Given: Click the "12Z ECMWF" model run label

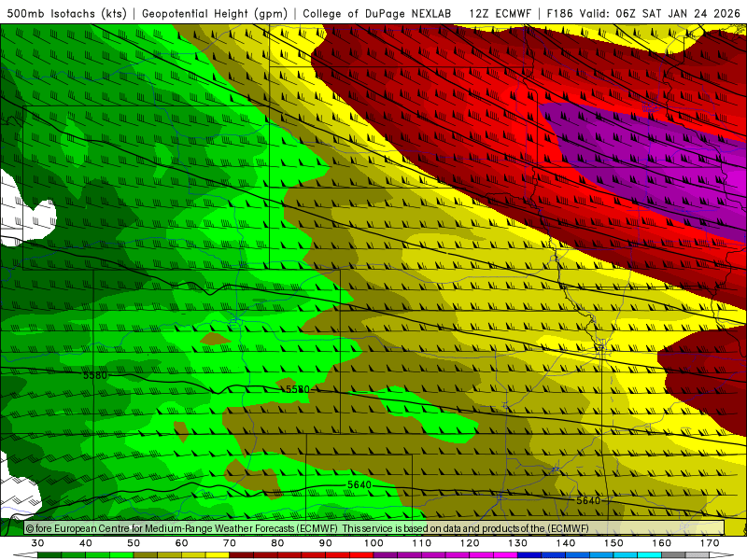Looking at the screenshot, I should 500,13.
